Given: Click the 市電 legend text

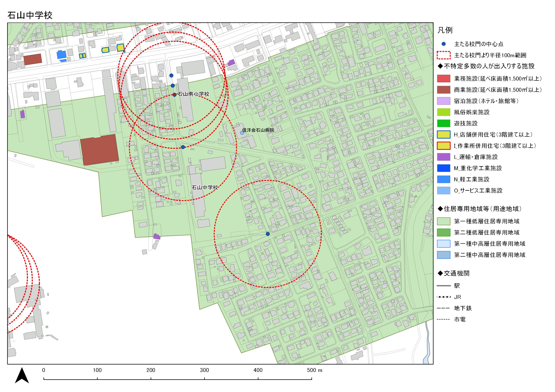Looking at the screenshot, I should pyautogui.click(x=460, y=319).
